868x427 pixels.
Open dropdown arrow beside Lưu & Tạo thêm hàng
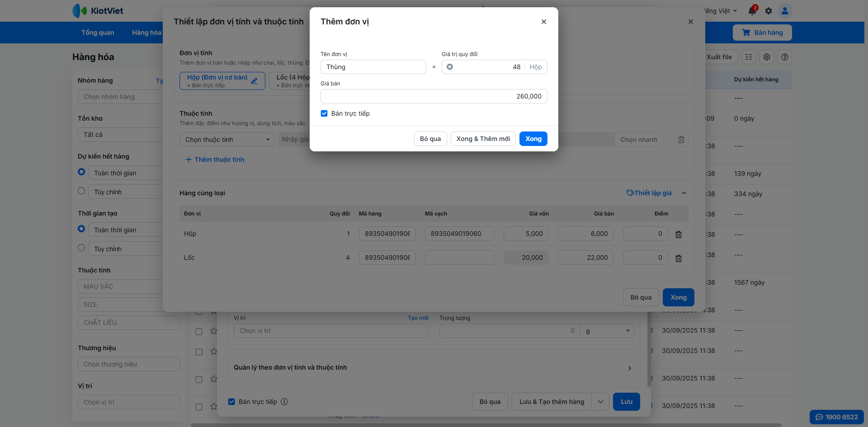point(600,402)
